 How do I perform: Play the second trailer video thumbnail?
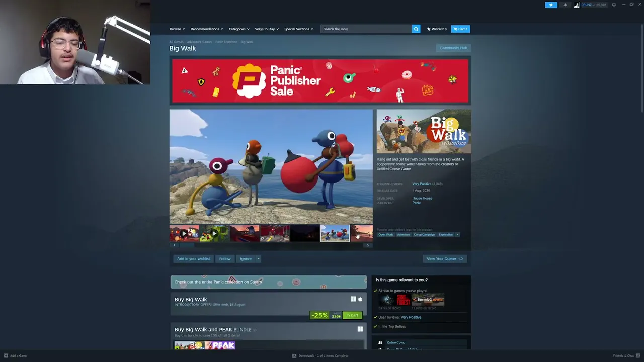(214, 233)
